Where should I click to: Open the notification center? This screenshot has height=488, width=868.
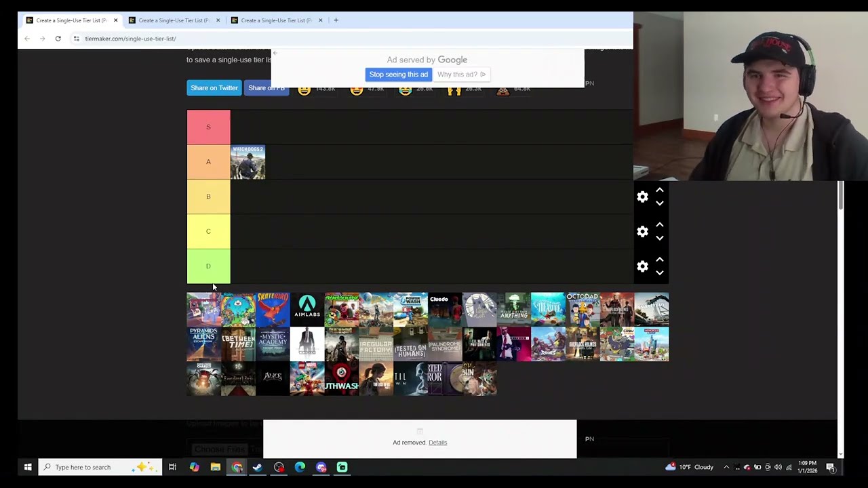(830, 467)
